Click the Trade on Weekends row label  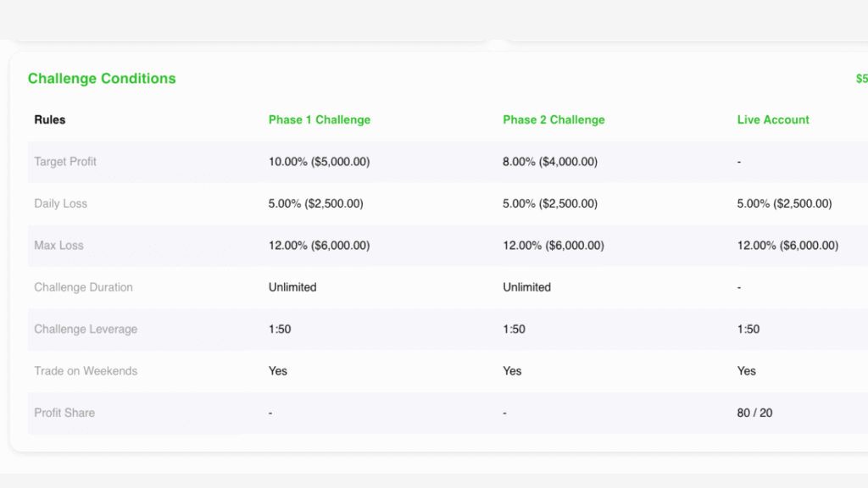86,371
